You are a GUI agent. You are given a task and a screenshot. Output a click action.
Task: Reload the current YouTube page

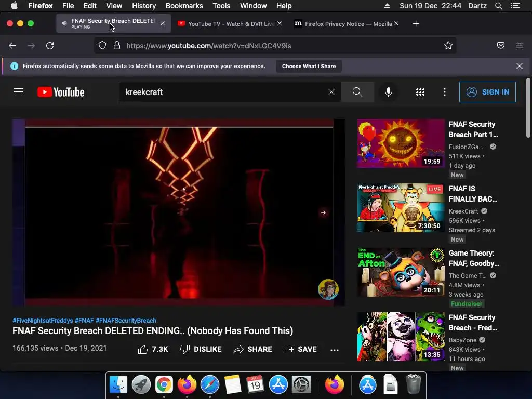50,46
